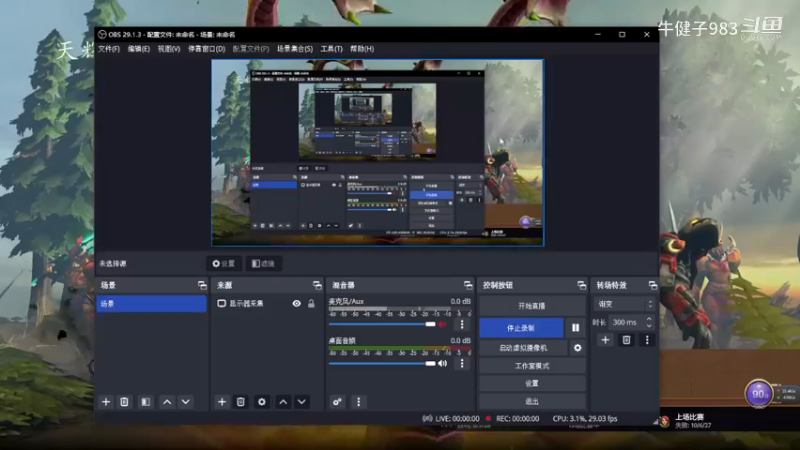The height and width of the screenshot is (450, 800).
Task: Open source properties gear icon
Action: [262, 402]
